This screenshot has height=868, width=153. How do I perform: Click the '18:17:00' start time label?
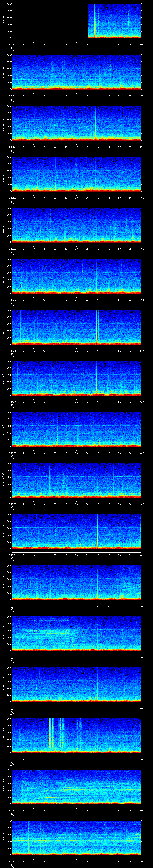[x=12, y=453]
